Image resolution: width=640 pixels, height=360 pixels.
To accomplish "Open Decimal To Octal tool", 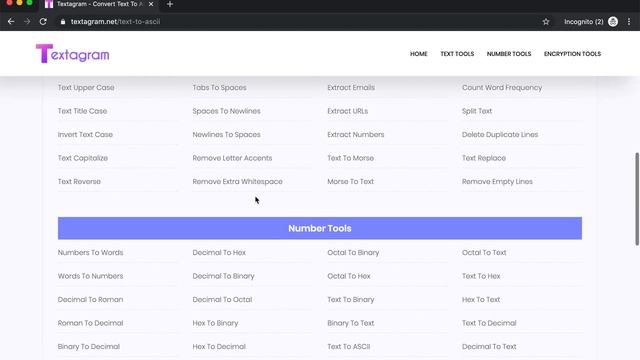I will (x=222, y=300).
